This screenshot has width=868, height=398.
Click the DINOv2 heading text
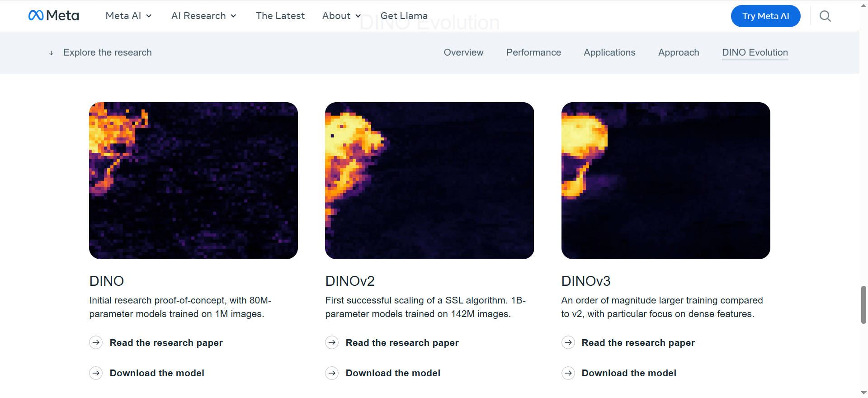click(x=350, y=281)
